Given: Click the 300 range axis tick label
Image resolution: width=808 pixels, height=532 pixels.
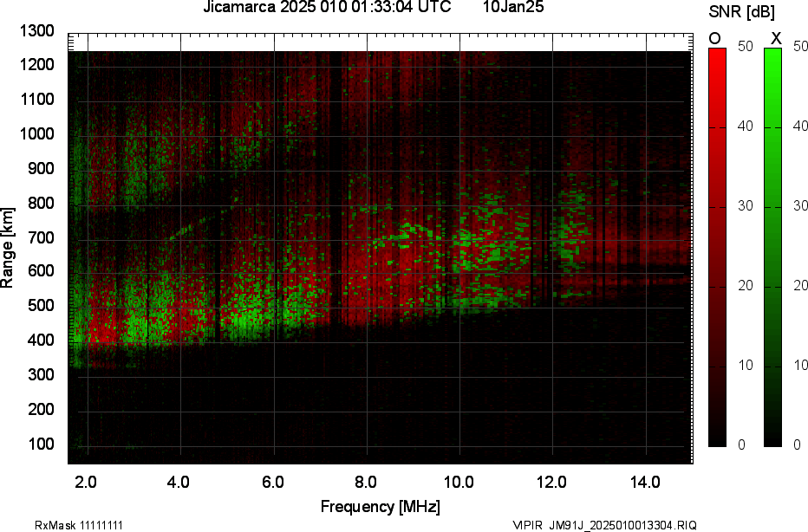Looking at the screenshot, I should click(x=41, y=374).
